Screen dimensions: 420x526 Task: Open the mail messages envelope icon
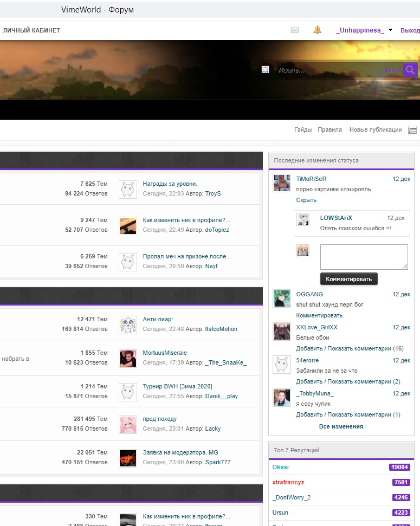pos(294,30)
